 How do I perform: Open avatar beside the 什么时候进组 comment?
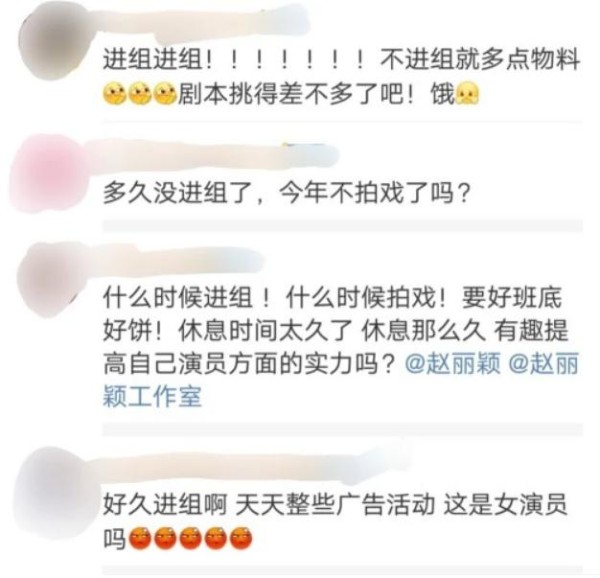[54, 279]
